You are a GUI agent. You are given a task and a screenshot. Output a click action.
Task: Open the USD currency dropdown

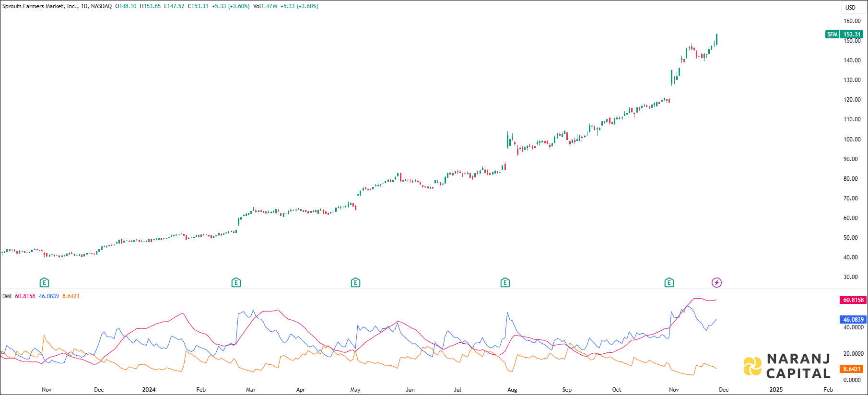point(850,8)
